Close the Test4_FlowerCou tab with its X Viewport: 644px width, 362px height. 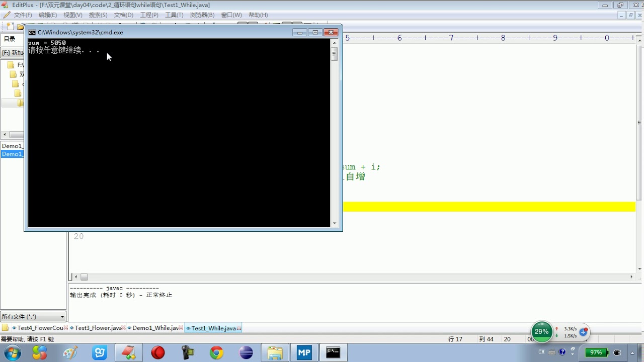click(x=66, y=328)
